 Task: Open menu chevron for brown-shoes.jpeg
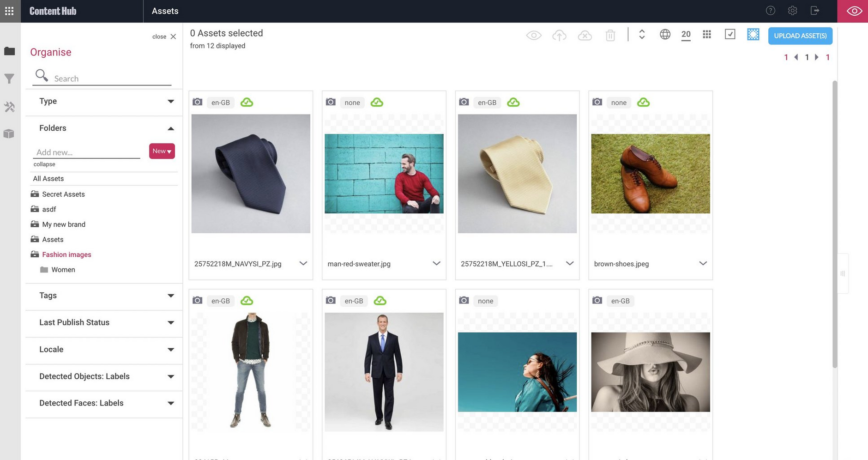coord(703,263)
